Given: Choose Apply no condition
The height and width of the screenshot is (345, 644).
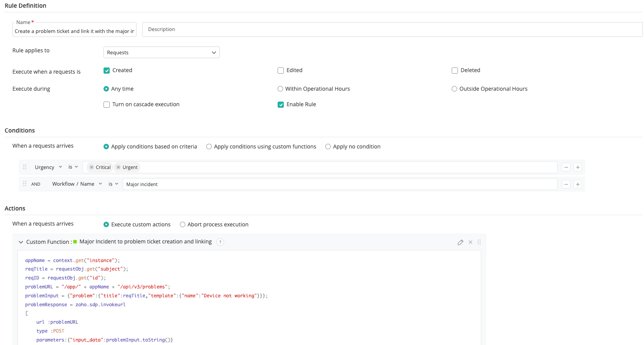Looking at the screenshot, I should coord(328,147).
